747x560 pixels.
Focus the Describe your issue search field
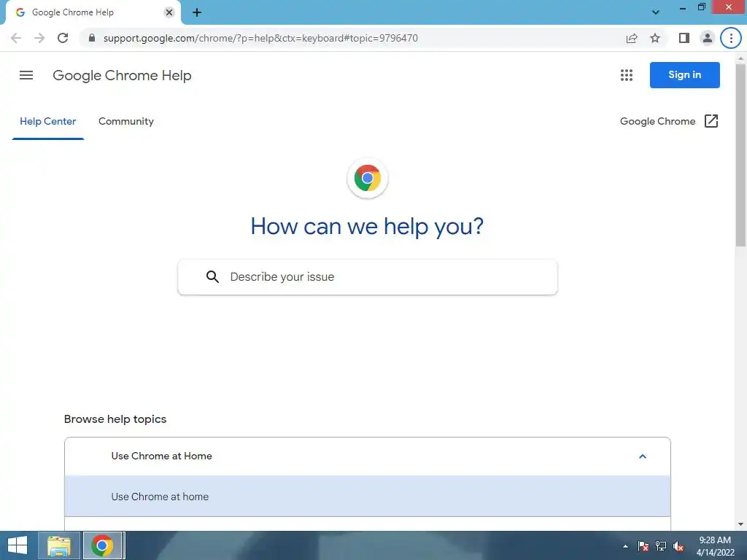coord(368,276)
